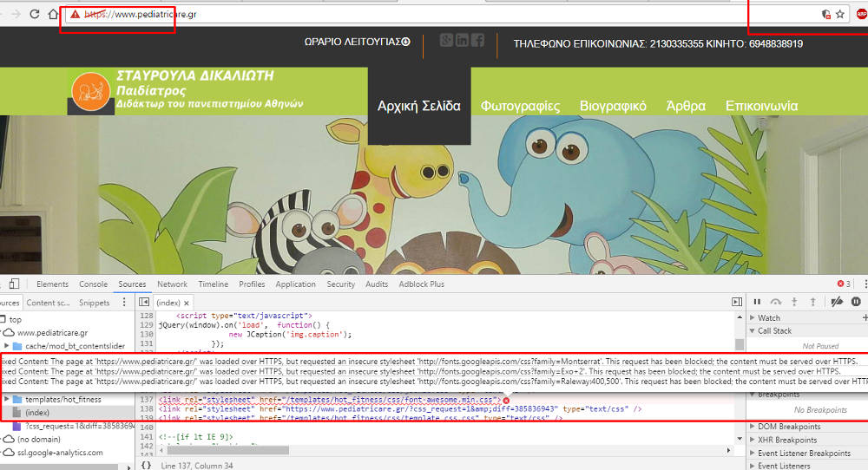Click the code editor scroll-down arrow
This screenshot has width=868, height=470.
740,439
